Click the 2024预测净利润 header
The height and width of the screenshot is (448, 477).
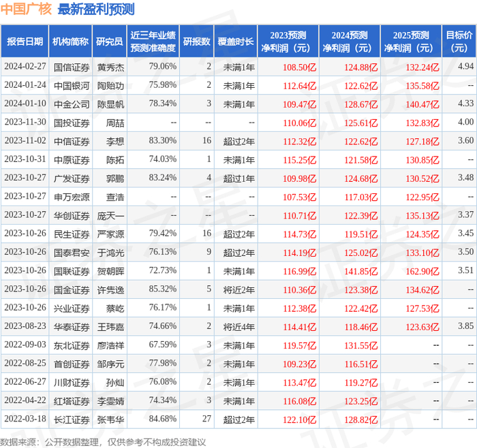tap(350, 42)
